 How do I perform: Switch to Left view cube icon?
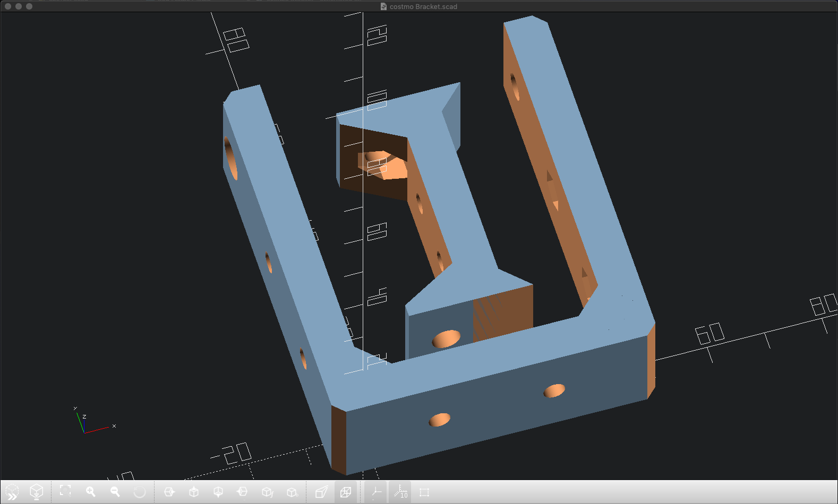click(243, 492)
